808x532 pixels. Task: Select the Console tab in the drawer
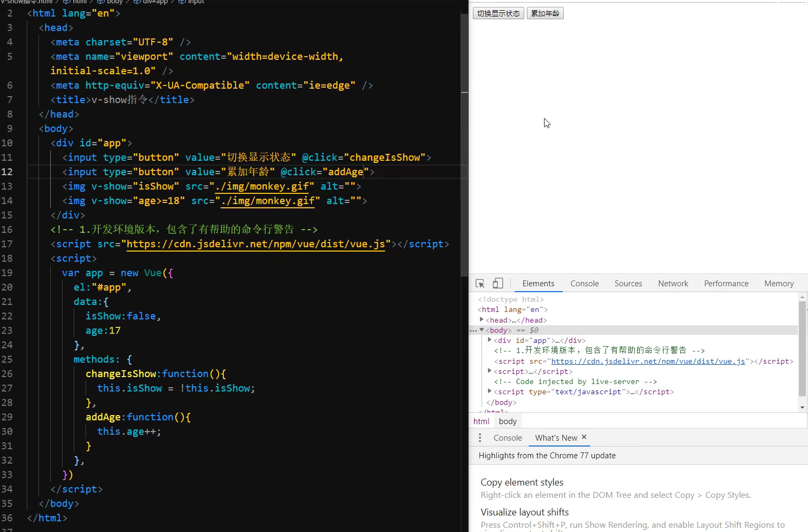coord(508,438)
